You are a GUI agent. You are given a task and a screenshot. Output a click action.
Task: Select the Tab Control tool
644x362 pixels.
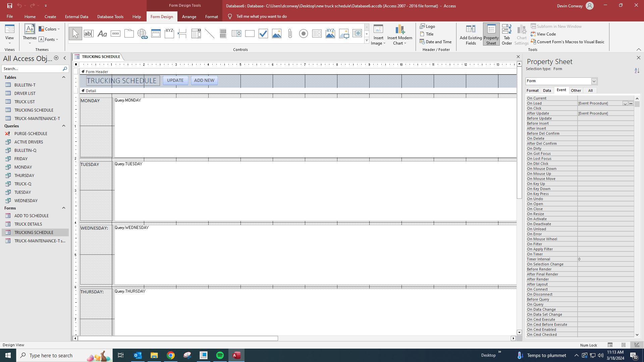[x=129, y=34]
